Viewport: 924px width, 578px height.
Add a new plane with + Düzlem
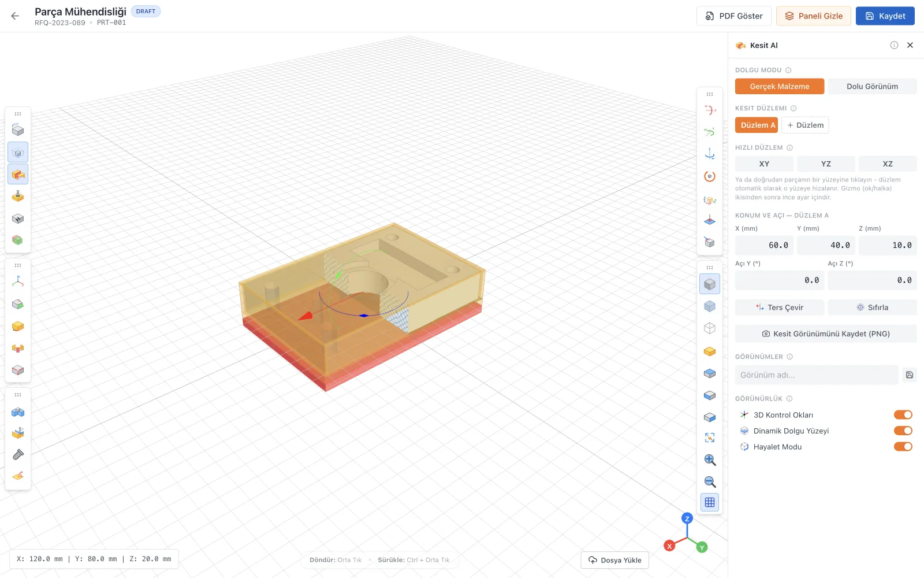pyautogui.click(x=805, y=125)
